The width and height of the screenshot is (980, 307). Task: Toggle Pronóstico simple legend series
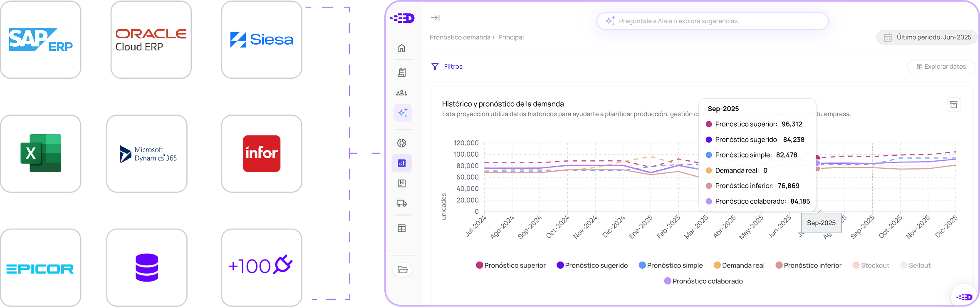[671, 265]
